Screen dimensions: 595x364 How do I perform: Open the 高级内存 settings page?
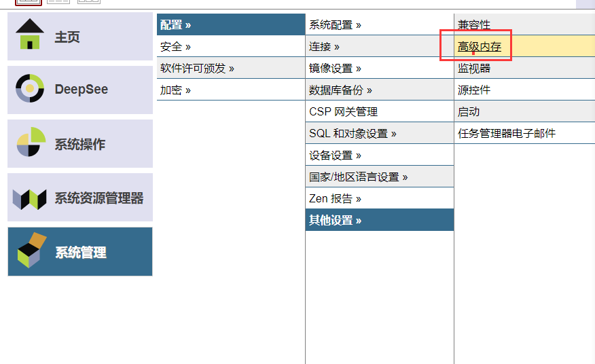(524, 46)
